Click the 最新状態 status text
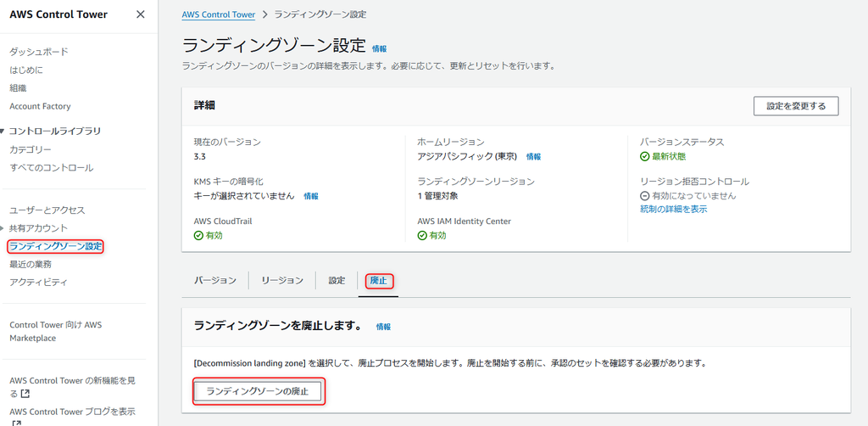The height and width of the screenshot is (426, 868). click(669, 157)
